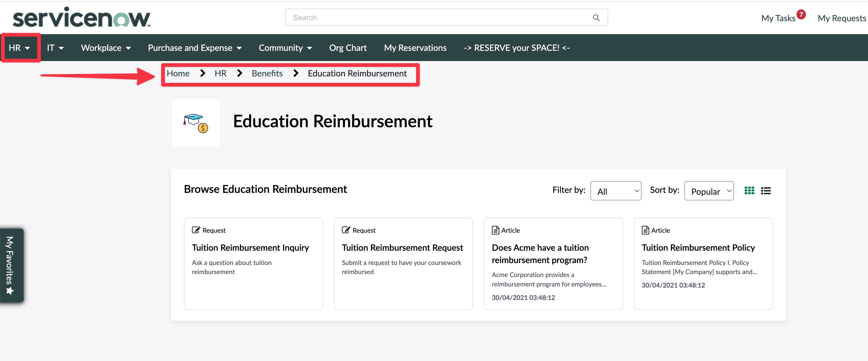Expand the Filter by All dropdown
Screen dimensions: 868x361
(x=616, y=191)
